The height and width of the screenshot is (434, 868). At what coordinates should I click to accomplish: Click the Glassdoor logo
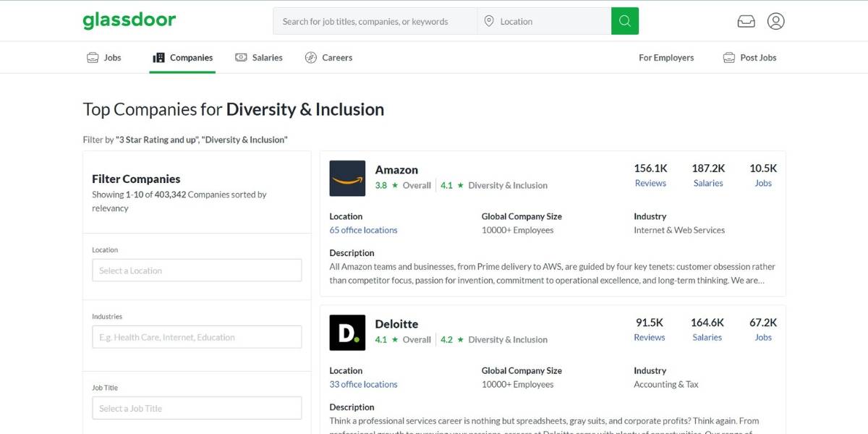(129, 20)
